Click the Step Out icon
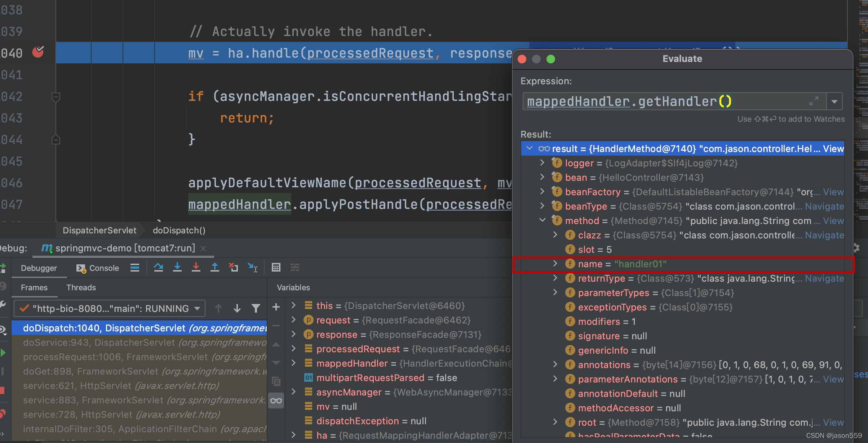Viewport: 868px width, 443px height. (x=214, y=268)
